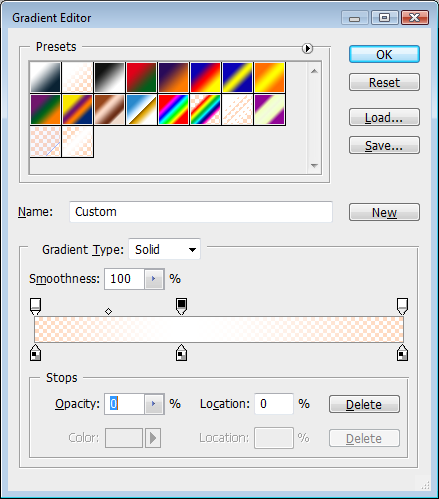Open the Presets flyout menu arrow
Image resolution: width=439 pixels, height=499 pixels.
coord(307,48)
